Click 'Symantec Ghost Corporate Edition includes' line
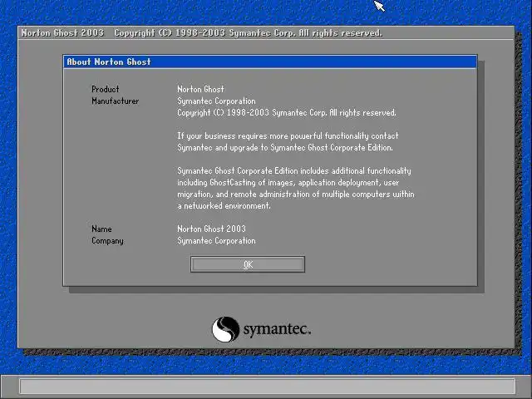This screenshot has height=399, width=532. (x=294, y=171)
